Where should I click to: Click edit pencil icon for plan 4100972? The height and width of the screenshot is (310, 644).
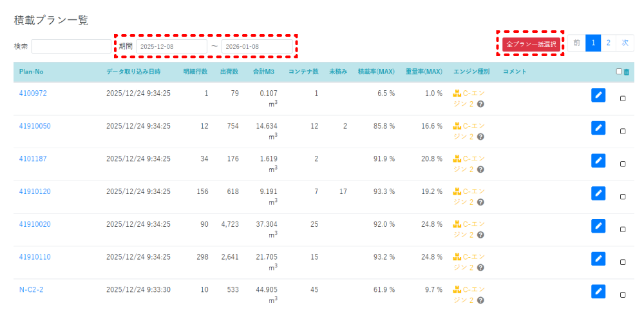598,95
